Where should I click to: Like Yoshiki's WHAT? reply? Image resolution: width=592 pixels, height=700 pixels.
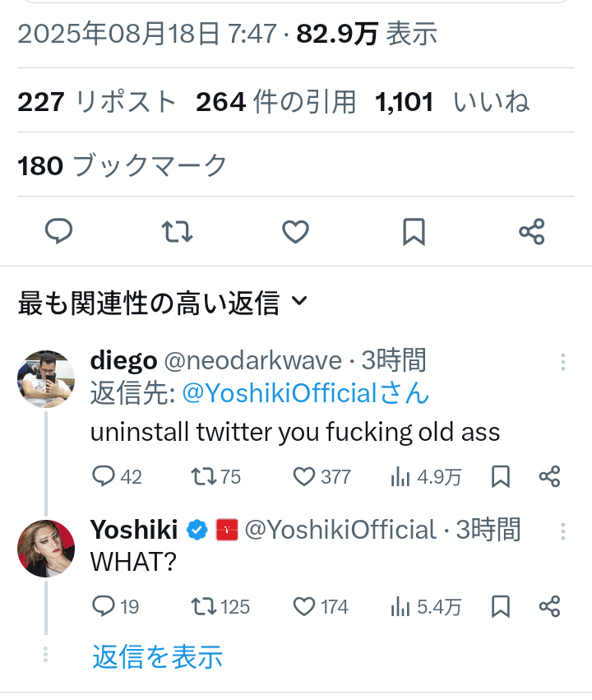(305, 607)
